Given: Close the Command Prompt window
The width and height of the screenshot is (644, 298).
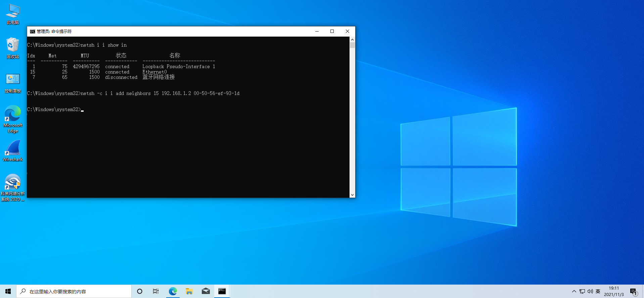Looking at the screenshot, I should pyautogui.click(x=348, y=31).
